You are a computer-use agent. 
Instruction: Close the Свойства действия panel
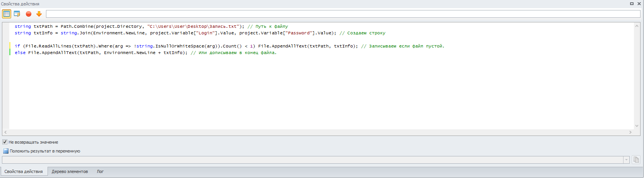pyautogui.click(x=639, y=3)
